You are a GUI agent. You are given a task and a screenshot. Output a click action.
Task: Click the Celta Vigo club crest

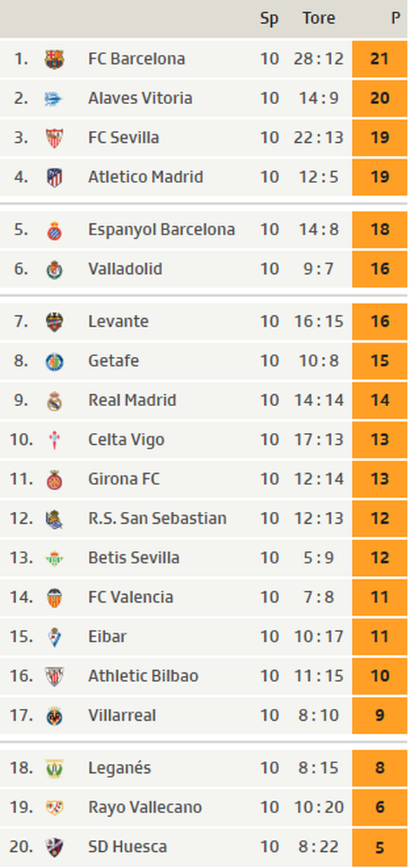click(54, 440)
